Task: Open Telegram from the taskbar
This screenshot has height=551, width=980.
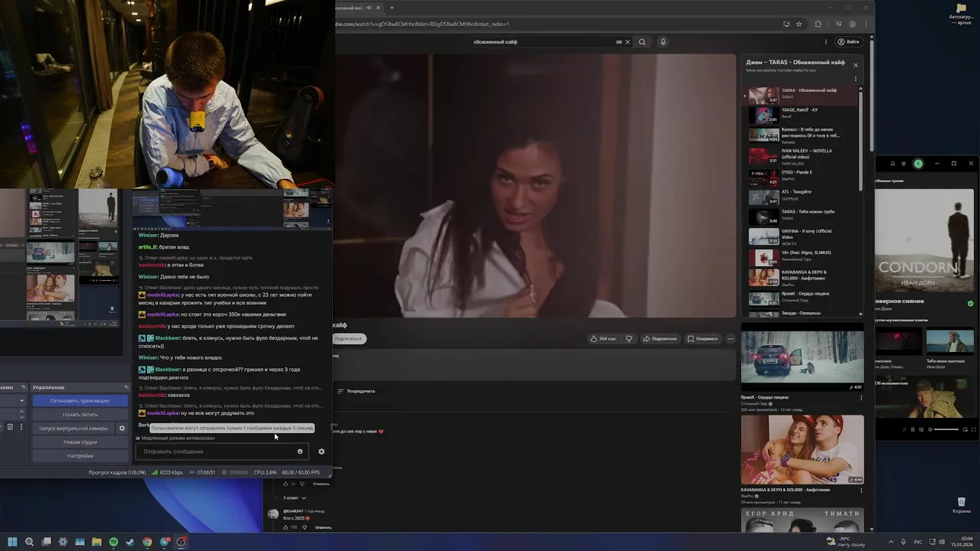Action: [164, 542]
